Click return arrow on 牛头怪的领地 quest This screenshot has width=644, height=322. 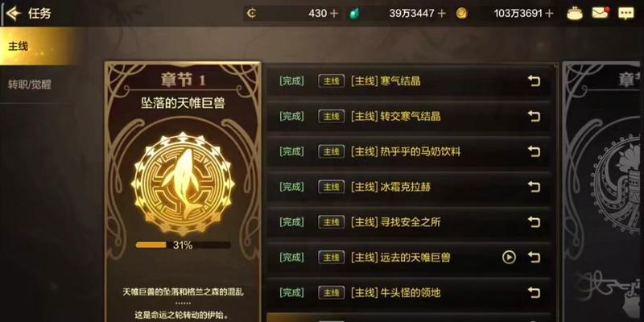coord(534,293)
